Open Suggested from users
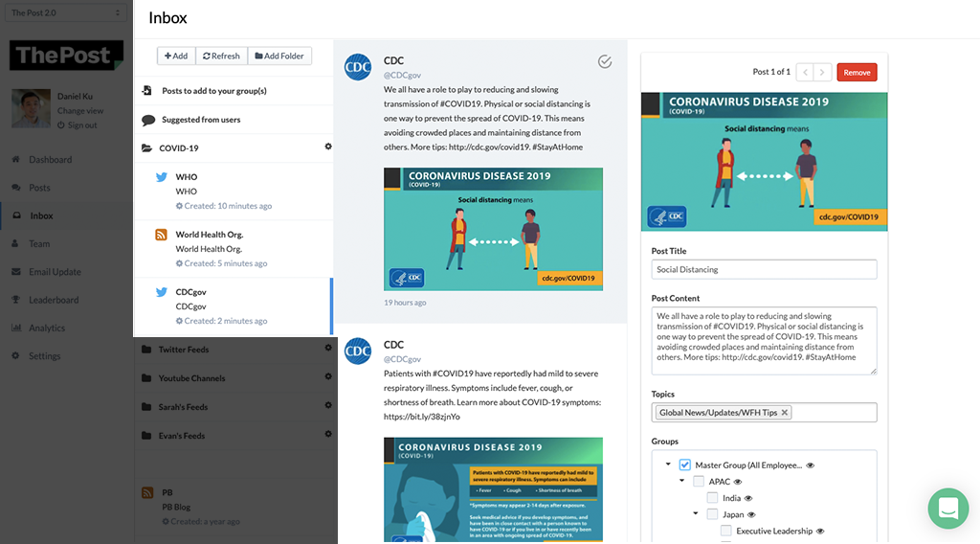Viewport: 980px width, 544px height. pyautogui.click(x=201, y=120)
